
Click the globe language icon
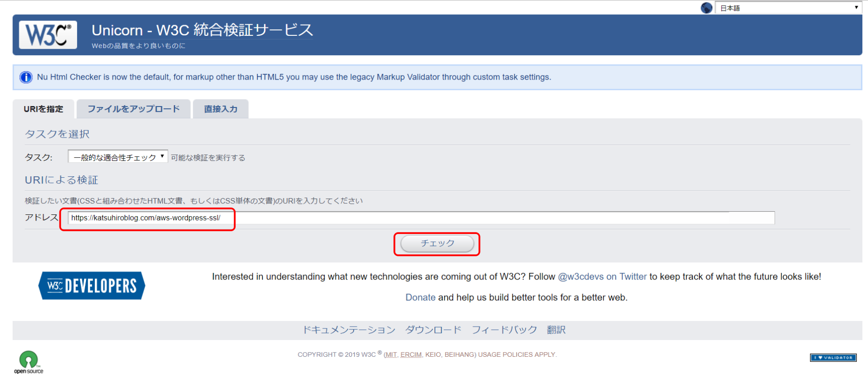[x=706, y=8]
